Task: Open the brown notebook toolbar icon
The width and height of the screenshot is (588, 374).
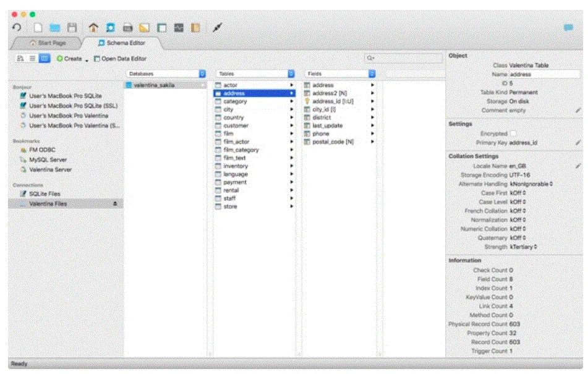Action: (195, 28)
